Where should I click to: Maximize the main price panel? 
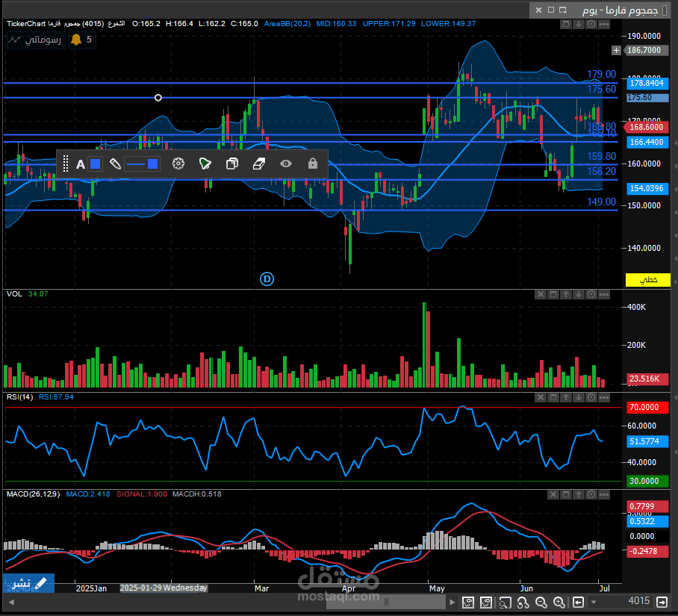[565, 24]
